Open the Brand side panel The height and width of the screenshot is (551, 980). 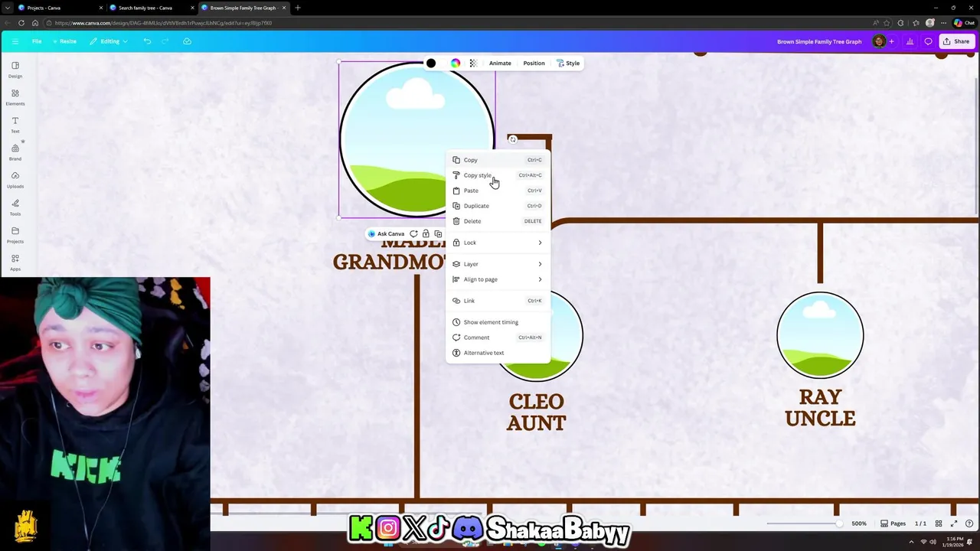click(15, 152)
